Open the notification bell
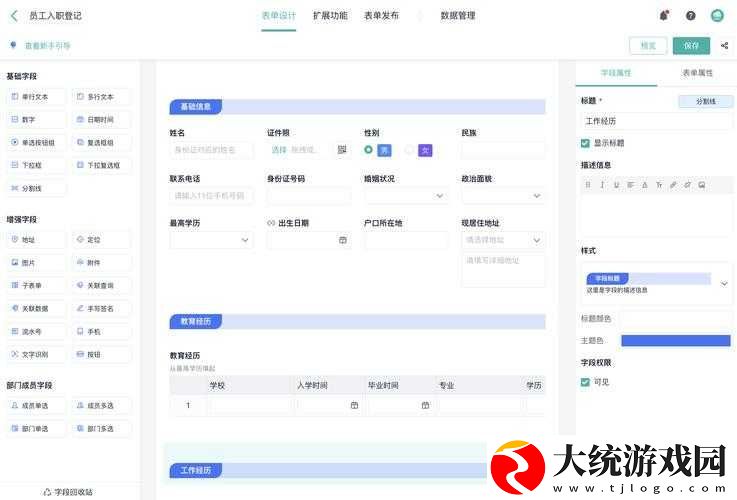 (x=664, y=16)
